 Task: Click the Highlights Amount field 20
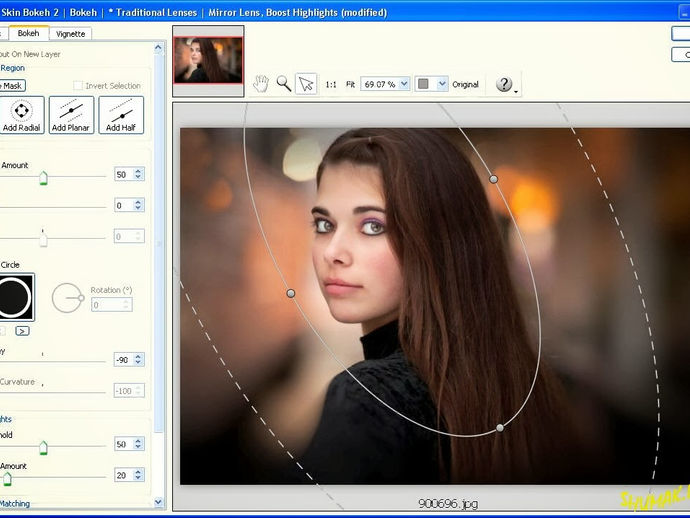124,475
